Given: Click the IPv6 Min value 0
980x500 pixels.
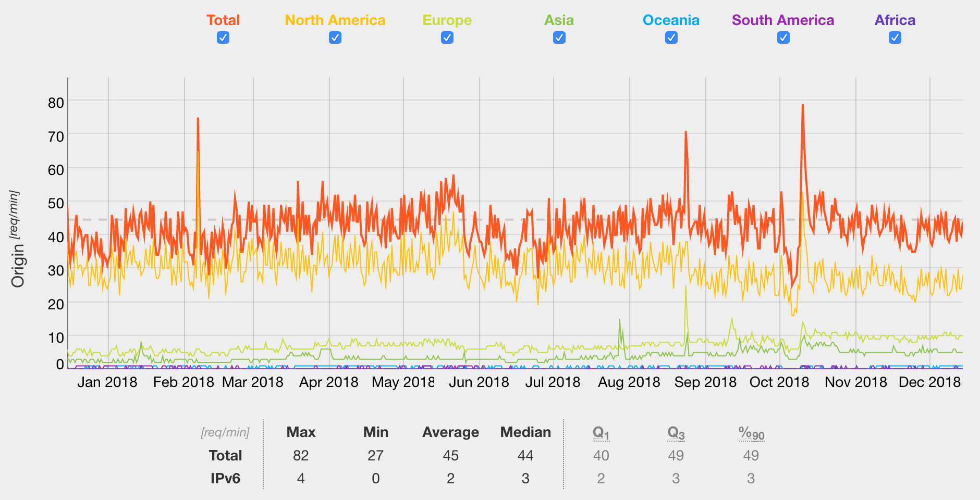Looking at the screenshot, I should tap(376, 478).
